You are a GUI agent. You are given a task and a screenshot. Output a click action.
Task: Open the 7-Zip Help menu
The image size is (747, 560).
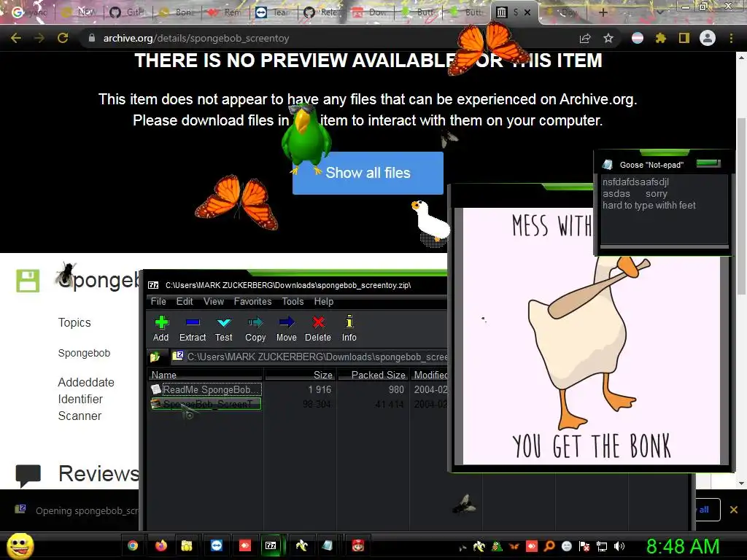[323, 301]
